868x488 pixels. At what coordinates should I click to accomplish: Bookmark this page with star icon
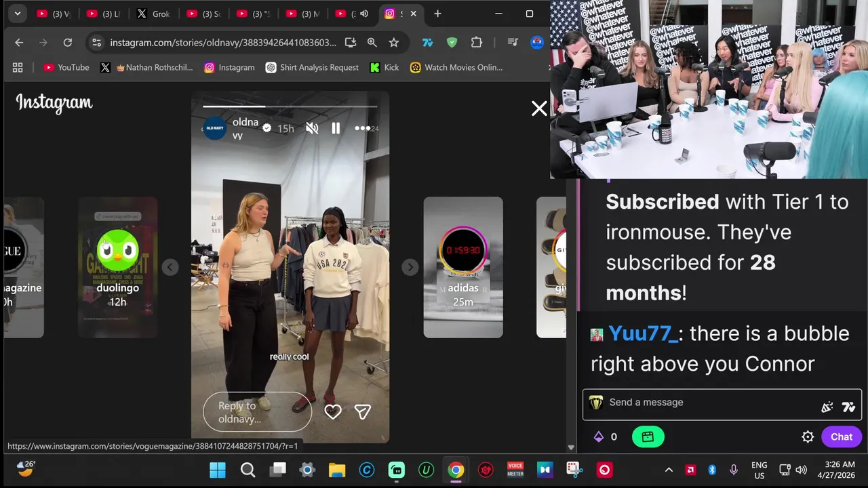point(393,42)
